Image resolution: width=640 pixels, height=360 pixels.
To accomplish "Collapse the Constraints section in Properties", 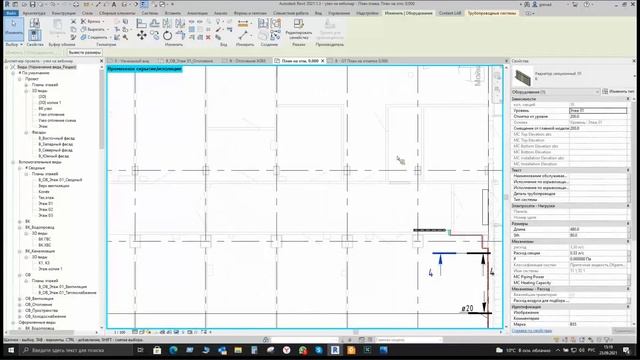I will point(628,99).
